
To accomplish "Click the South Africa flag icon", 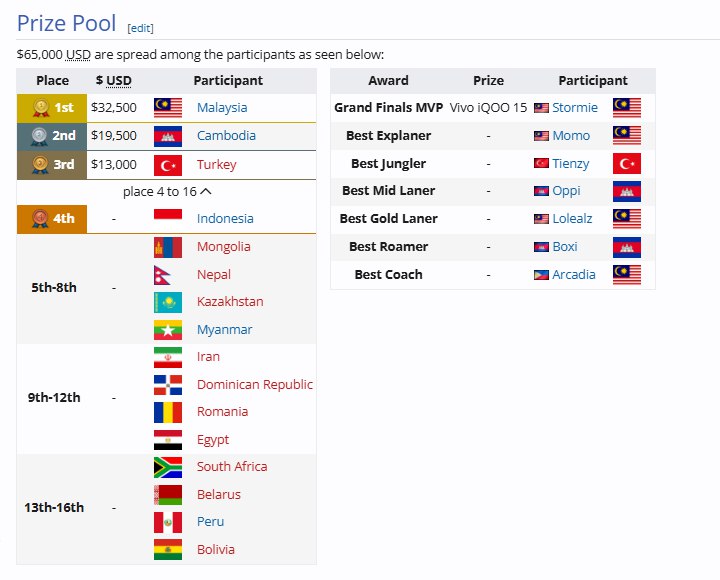I will [167, 466].
